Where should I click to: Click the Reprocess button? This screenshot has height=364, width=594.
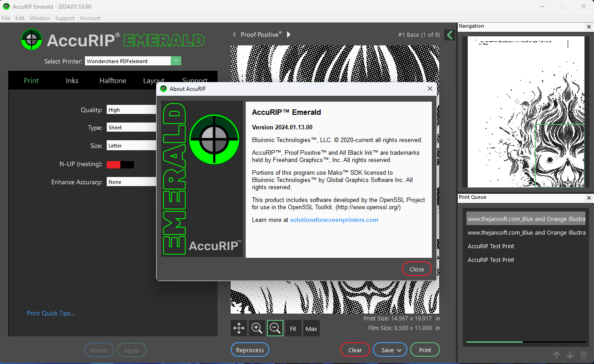(250, 350)
